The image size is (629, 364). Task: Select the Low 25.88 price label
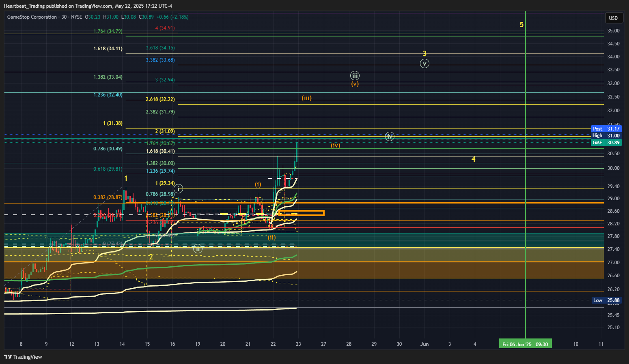[606, 300]
